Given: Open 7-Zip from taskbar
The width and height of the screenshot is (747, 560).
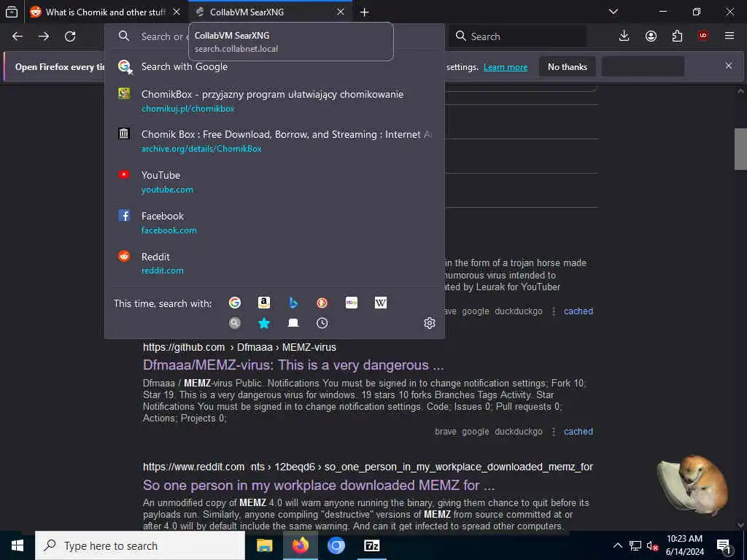Looking at the screenshot, I should pos(371,545).
